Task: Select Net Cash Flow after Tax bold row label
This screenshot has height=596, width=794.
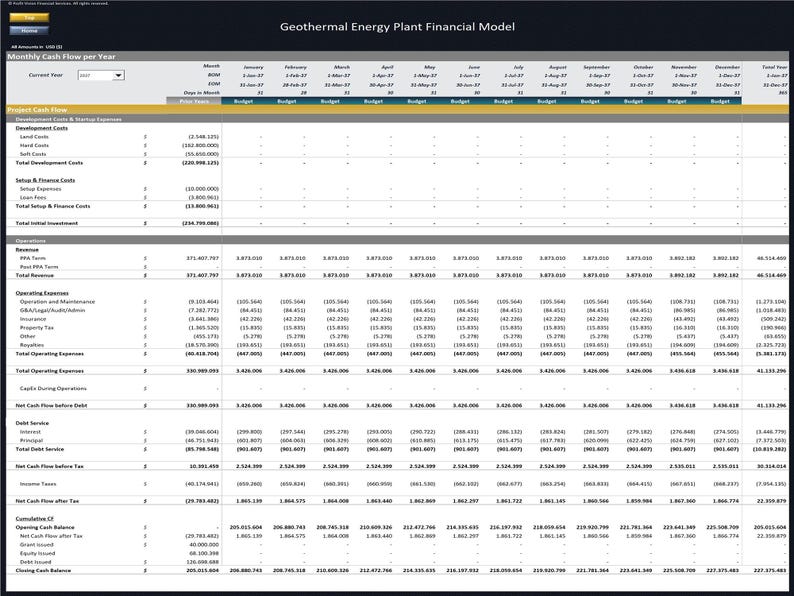Action: click(47, 501)
